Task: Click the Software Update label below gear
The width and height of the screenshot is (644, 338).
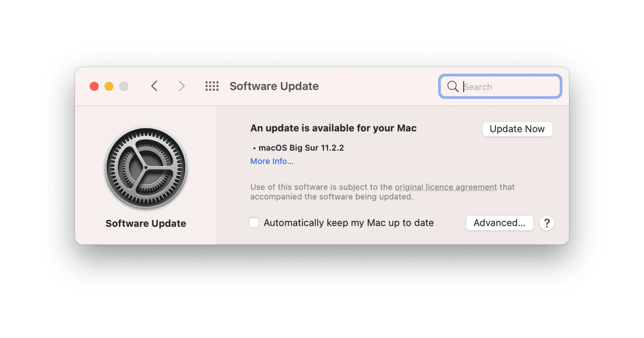Action: 146,223
